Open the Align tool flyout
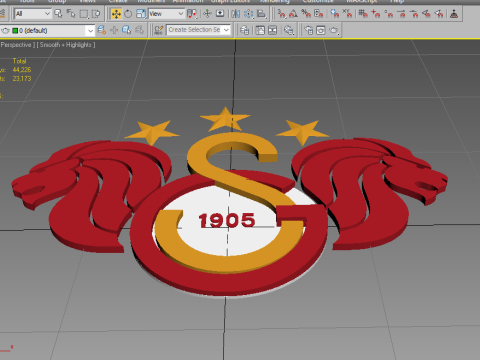Viewport: 480px width, 360px height. pyautogui.click(x=261, y=14)
